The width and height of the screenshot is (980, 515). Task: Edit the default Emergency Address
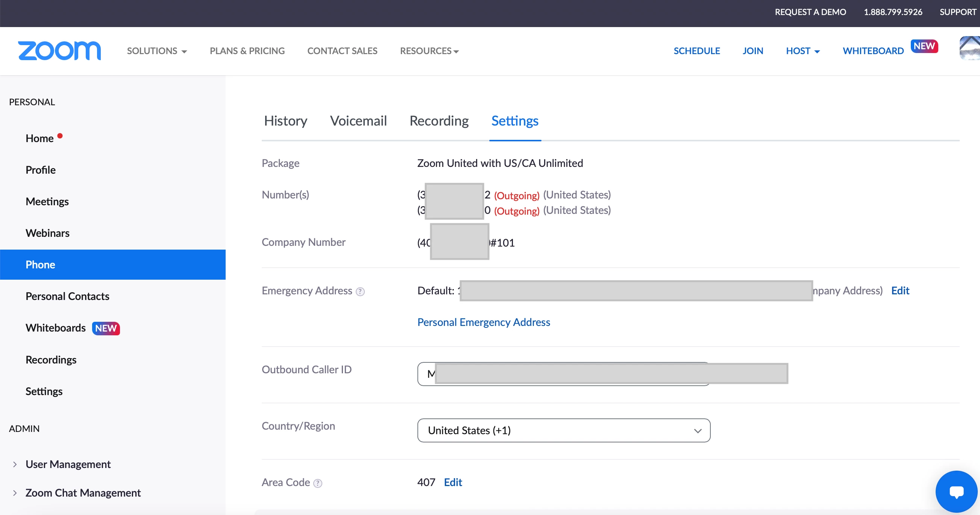(900, 291)
